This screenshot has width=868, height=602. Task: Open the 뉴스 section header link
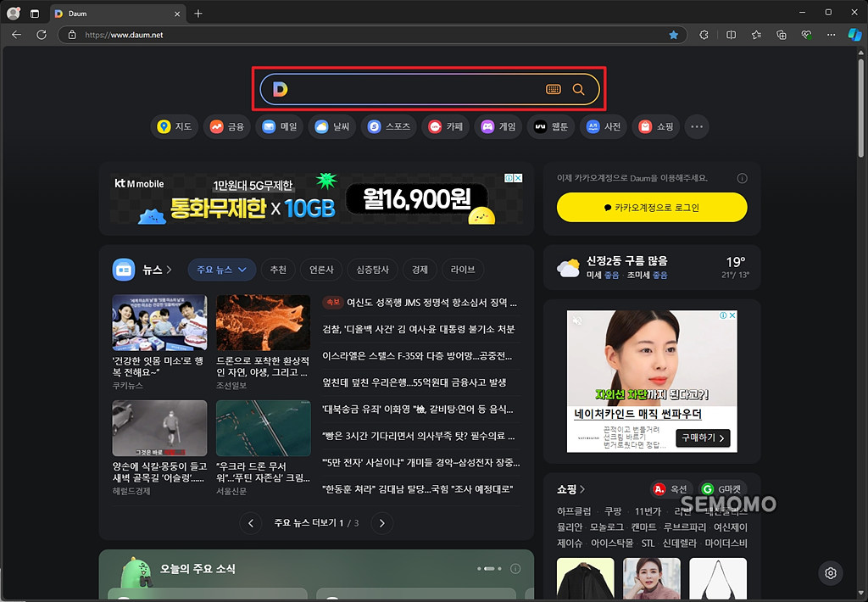click(157, 270)
